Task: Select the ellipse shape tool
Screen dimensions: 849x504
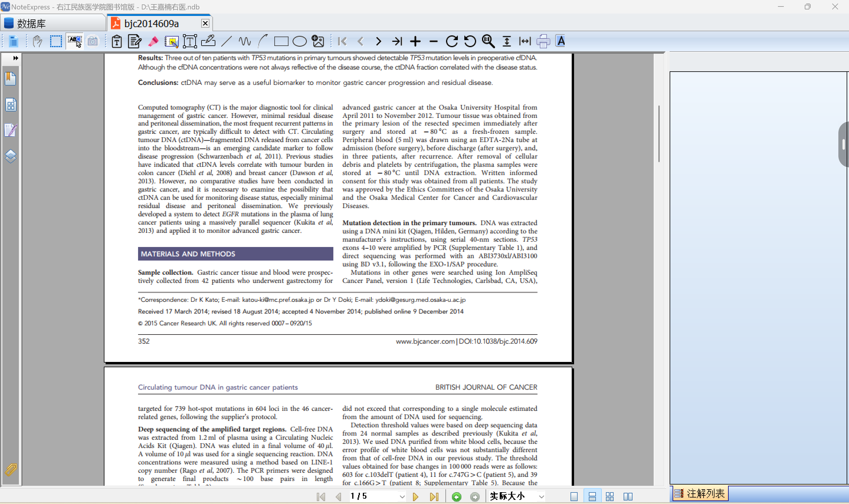Action: (x=299, y=42)
